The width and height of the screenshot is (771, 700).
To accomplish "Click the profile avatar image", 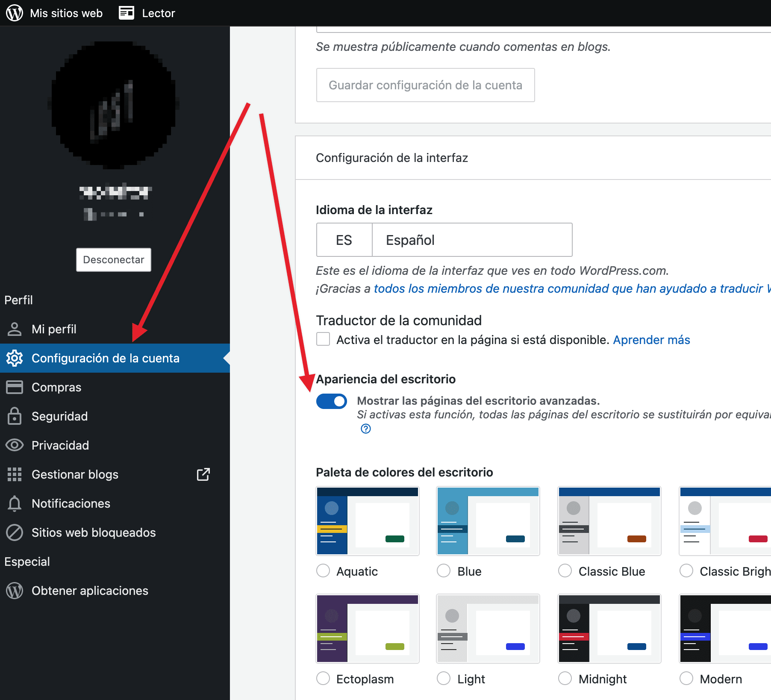I will point(114,105).
